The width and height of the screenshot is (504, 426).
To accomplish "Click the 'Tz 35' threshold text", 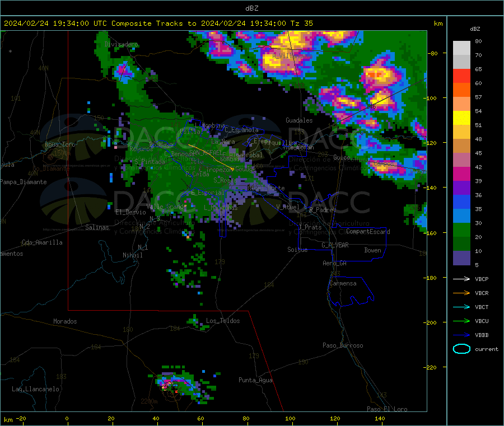I will [x=301, y=24].
